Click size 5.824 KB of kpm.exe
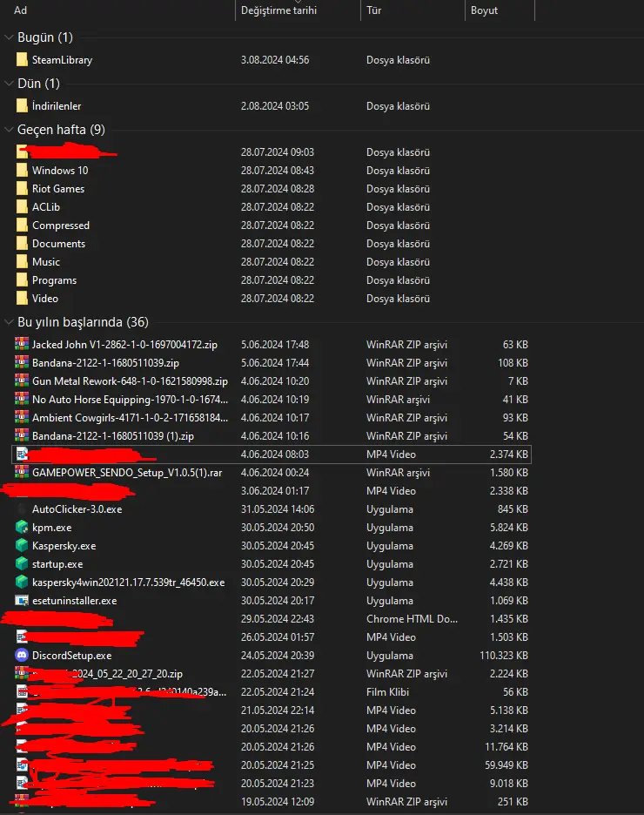Viewport: 644px width, 815px height. (x=509, y=528)
